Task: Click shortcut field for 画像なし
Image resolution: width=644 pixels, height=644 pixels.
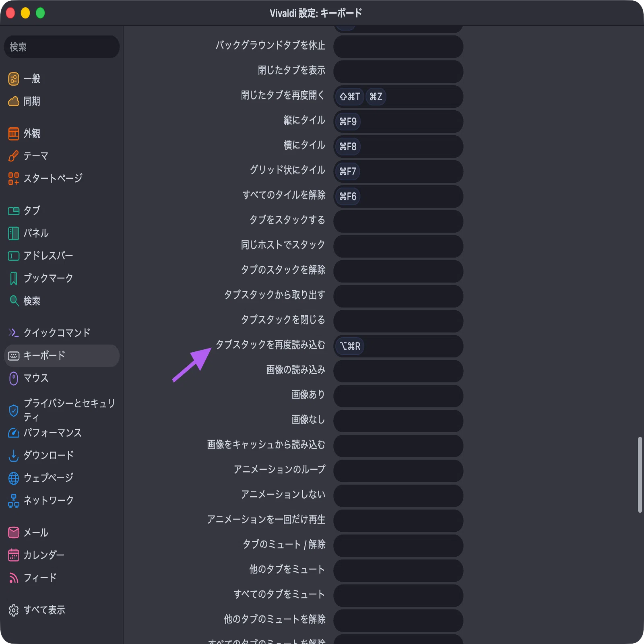Action: (x=398, y=421)
